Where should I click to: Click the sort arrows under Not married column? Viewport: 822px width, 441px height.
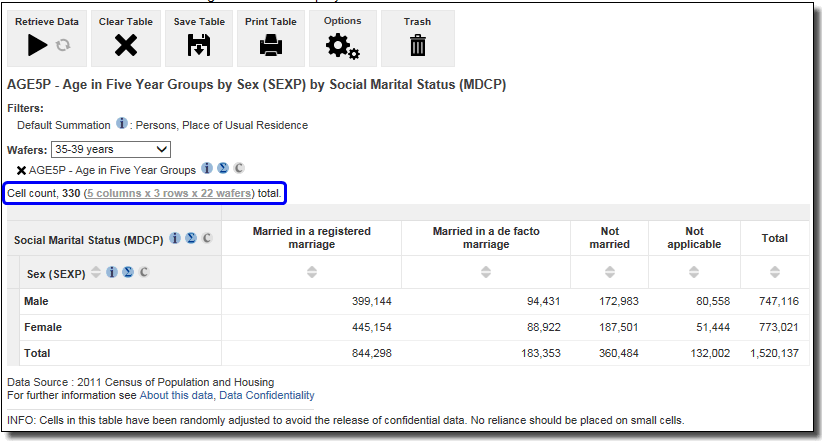[x=609, y=272]
